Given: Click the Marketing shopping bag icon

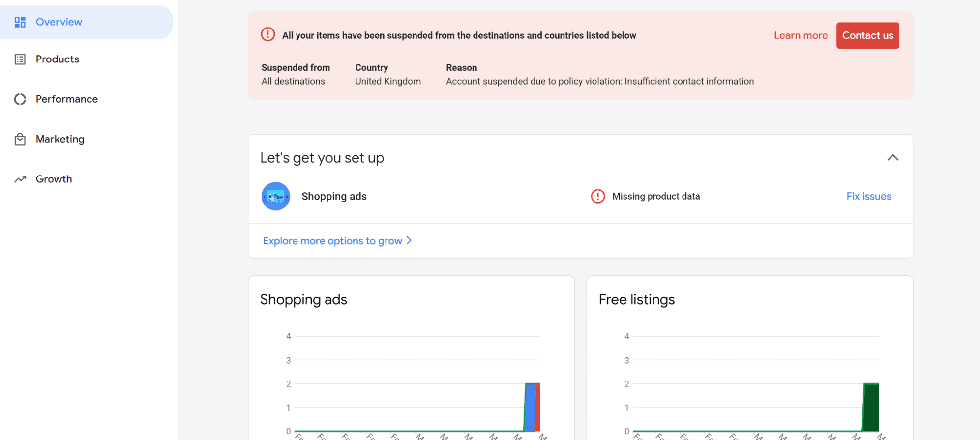Looking at the screenshot, I should 20,139.
